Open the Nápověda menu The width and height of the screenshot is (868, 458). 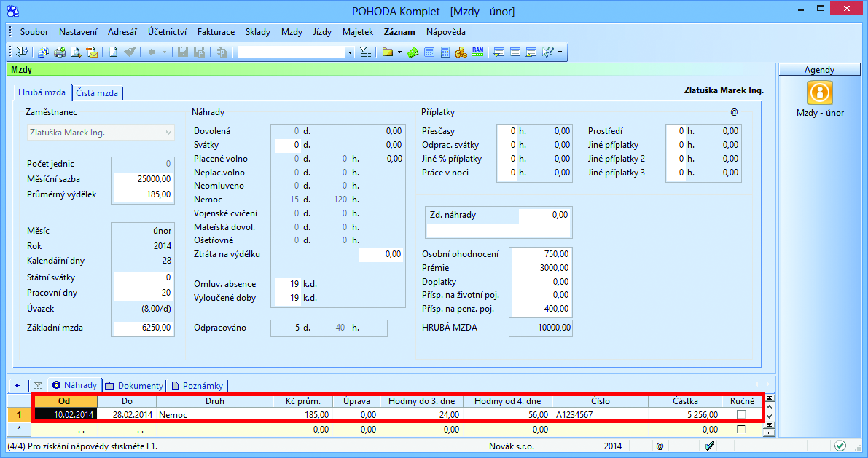445,32
